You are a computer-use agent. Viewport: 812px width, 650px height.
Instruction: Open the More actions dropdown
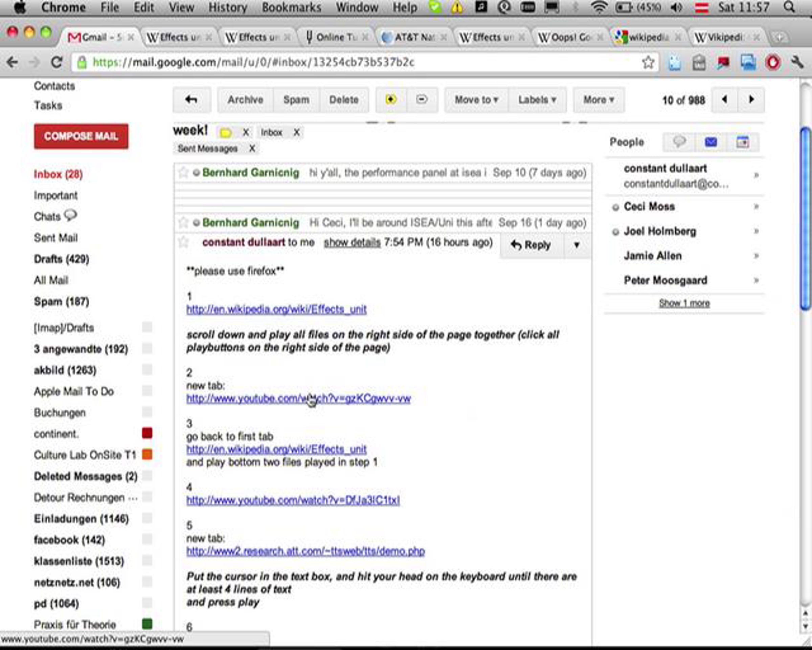click(x=599, y=100)
